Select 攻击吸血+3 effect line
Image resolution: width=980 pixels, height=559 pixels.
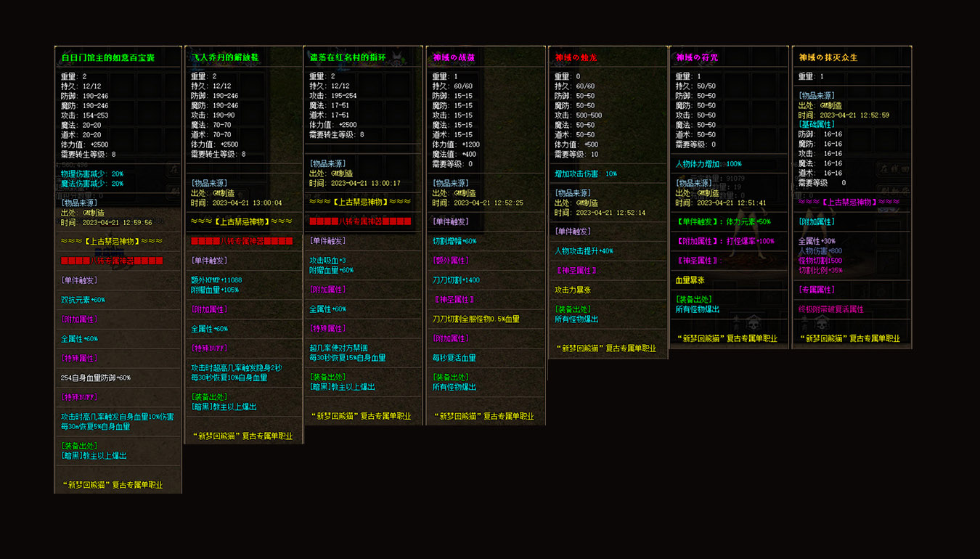pyautogui.click(x=327, y=260)
